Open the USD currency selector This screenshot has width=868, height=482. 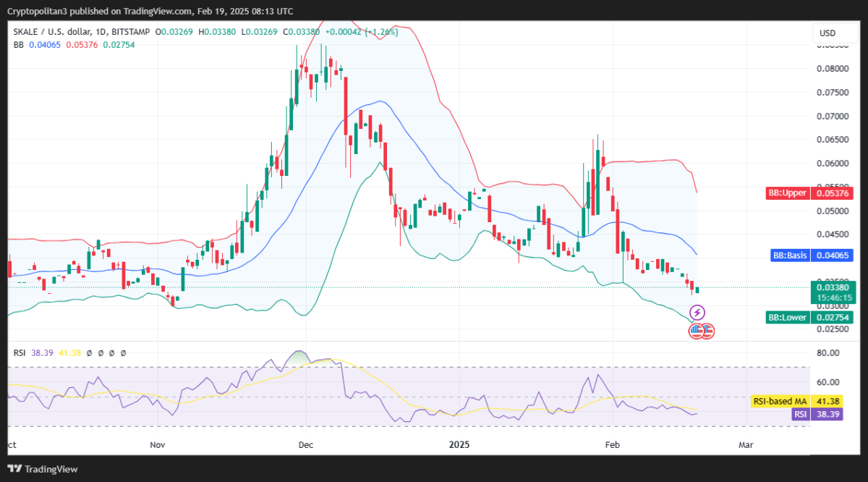click(827, 33)
